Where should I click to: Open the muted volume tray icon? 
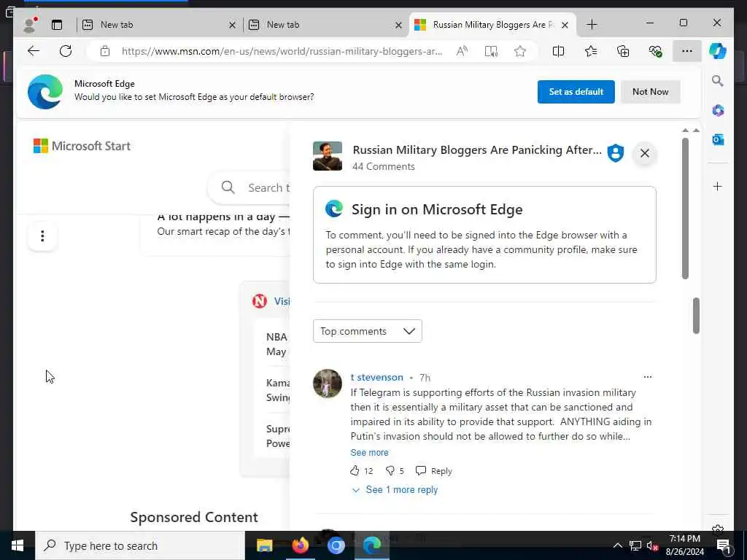pos(652,545)
